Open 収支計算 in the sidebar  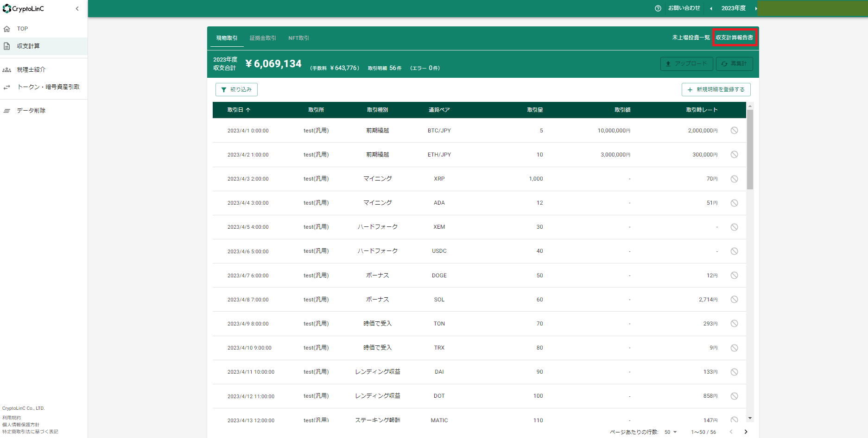[x=44, y=46]
